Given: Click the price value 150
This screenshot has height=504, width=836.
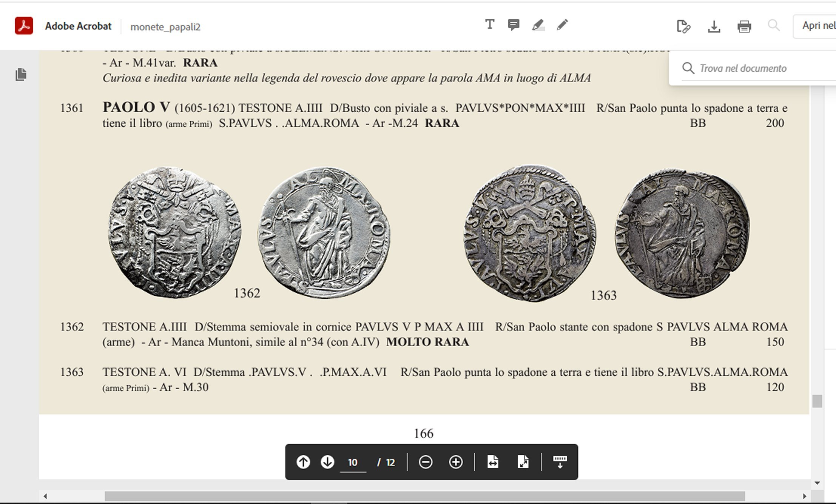Looking at the screenshot, I should click(x=775, y=342).
